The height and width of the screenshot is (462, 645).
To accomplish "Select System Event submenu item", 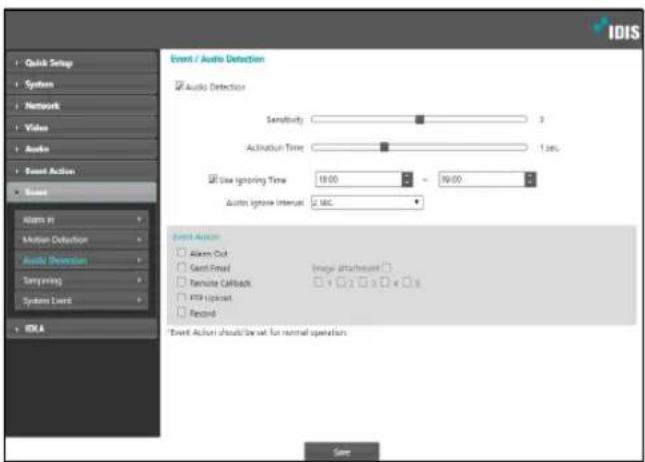I will click(81, 300).
